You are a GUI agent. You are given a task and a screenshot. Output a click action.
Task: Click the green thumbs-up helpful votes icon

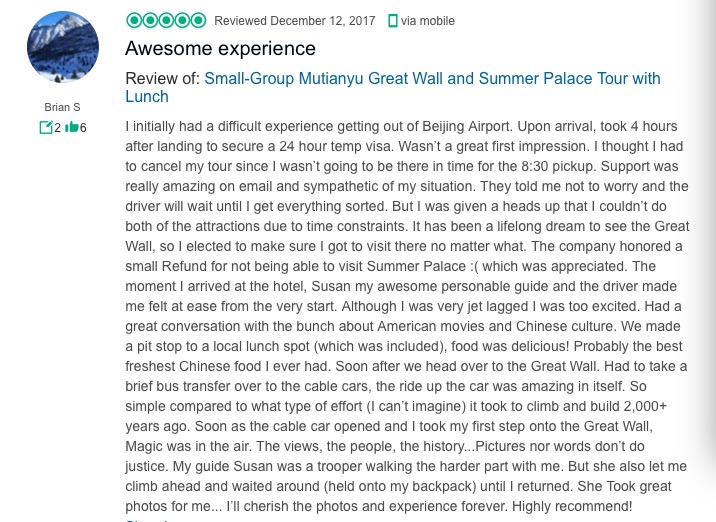72,128
